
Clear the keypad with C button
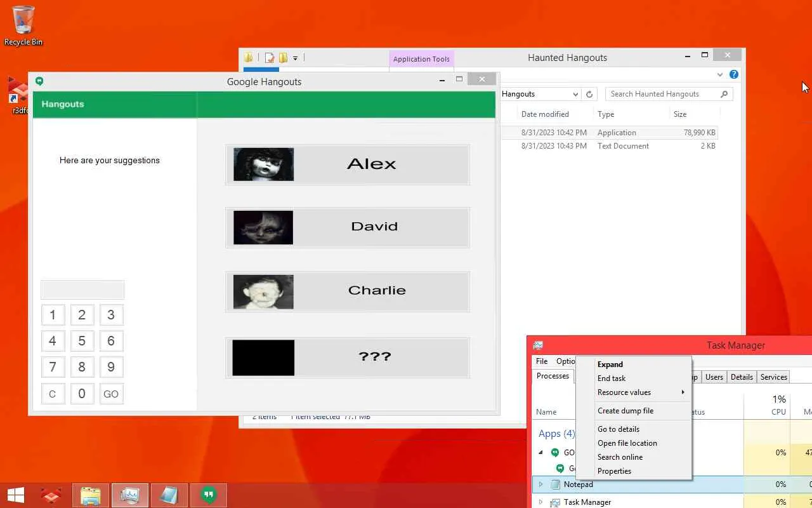pyautogui.click(x=53, y=394)
